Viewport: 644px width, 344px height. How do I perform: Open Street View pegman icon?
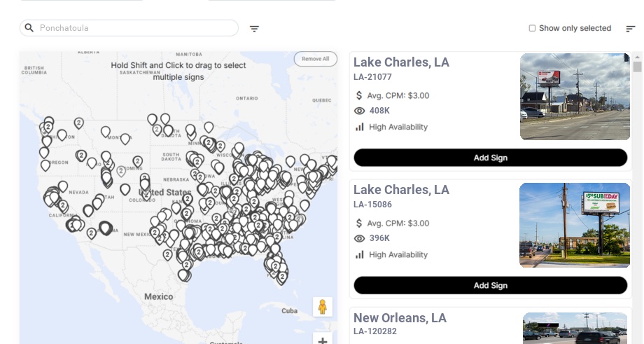(x=322, y=307)
